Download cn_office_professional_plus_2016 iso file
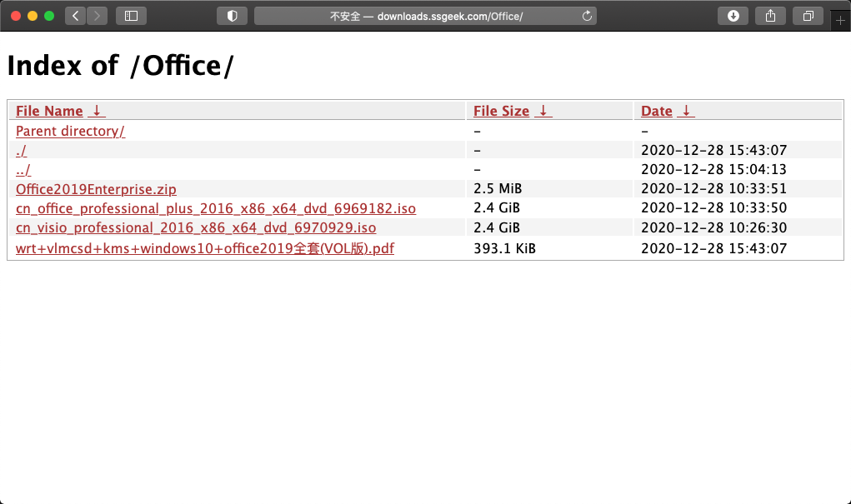The width and height of the screenshot is (851, 504). pos(216,208)
